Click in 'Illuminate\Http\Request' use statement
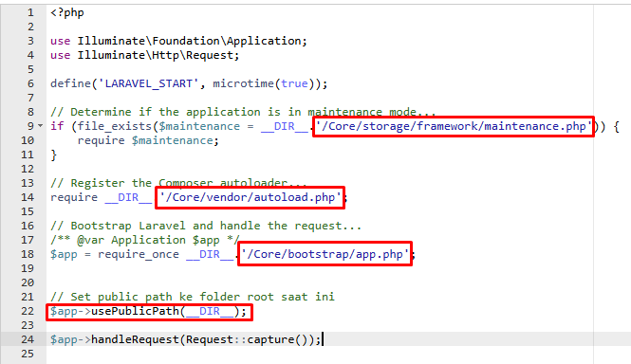Viewport: 631px width, 364px height. (155, 55)
